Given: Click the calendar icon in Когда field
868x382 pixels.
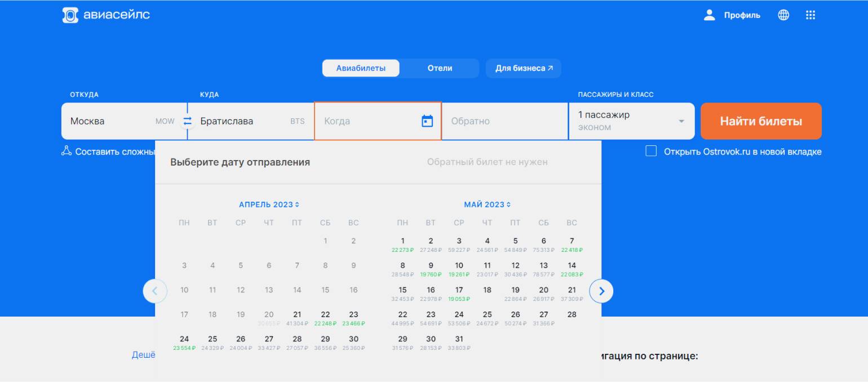Looking at the screenshot, I should [427, 121].
